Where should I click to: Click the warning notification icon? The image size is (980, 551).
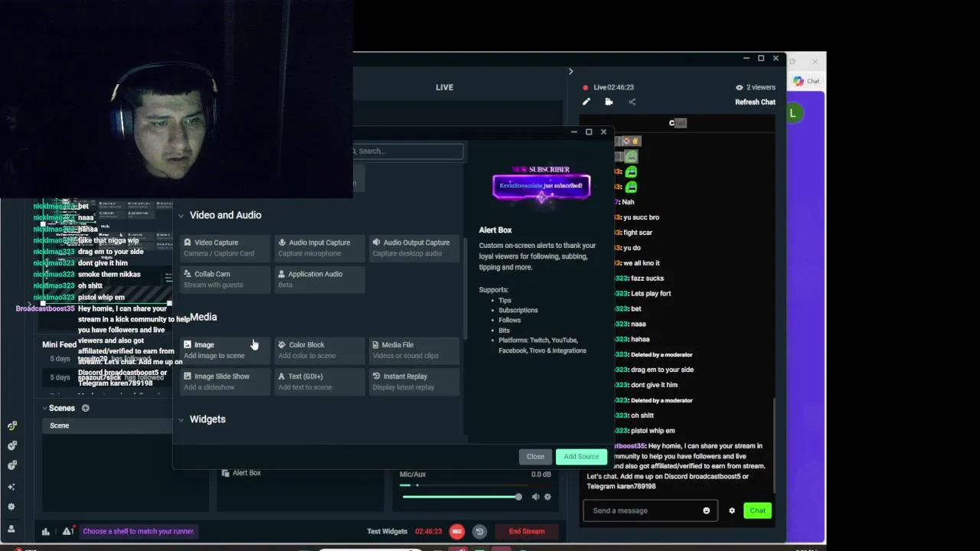(67, 531)
